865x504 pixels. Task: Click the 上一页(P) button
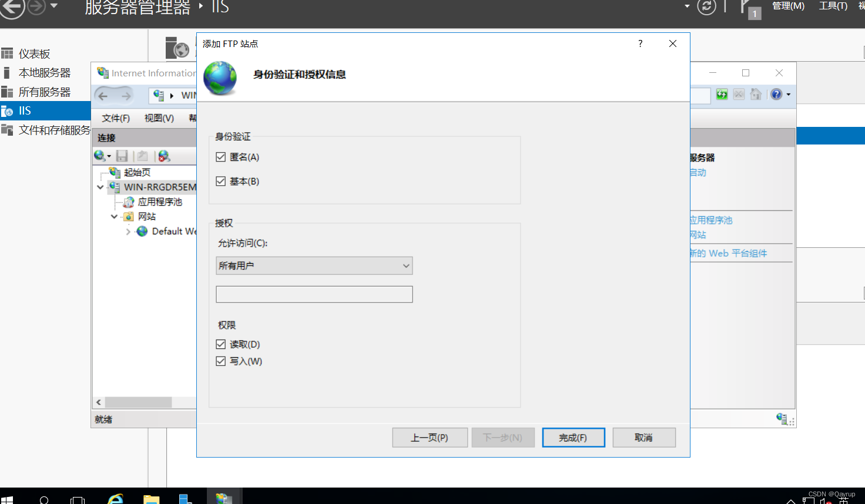(430, 437)
